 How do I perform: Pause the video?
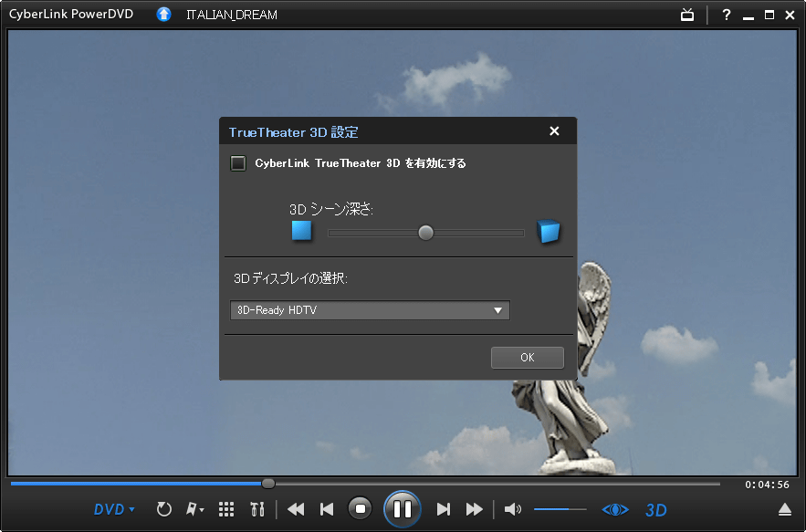click(403, 509)
